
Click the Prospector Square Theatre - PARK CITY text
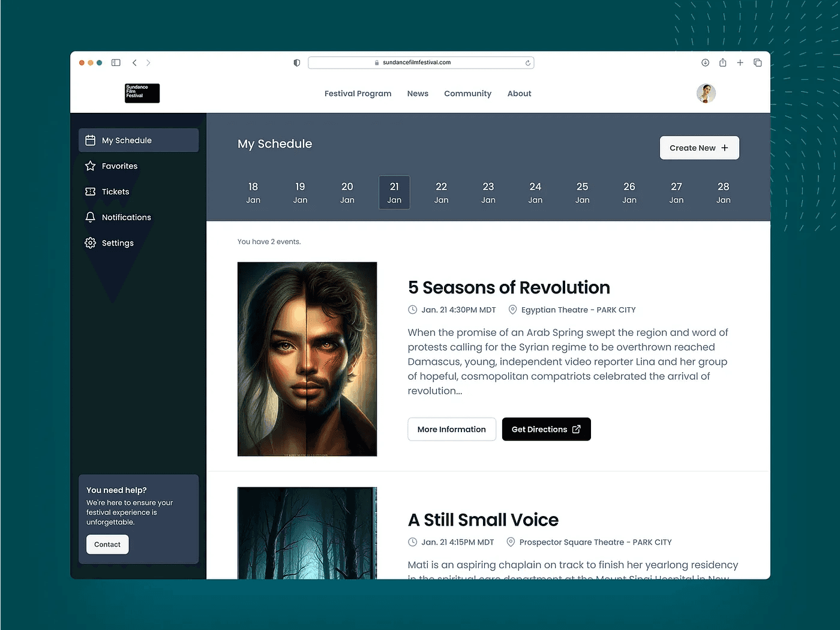coord(596,542)
